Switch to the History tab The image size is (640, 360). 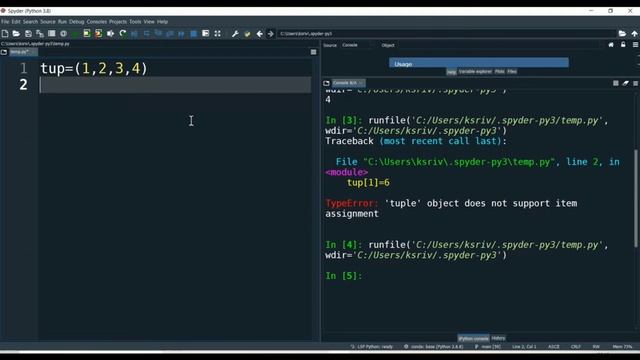point(498,338)
